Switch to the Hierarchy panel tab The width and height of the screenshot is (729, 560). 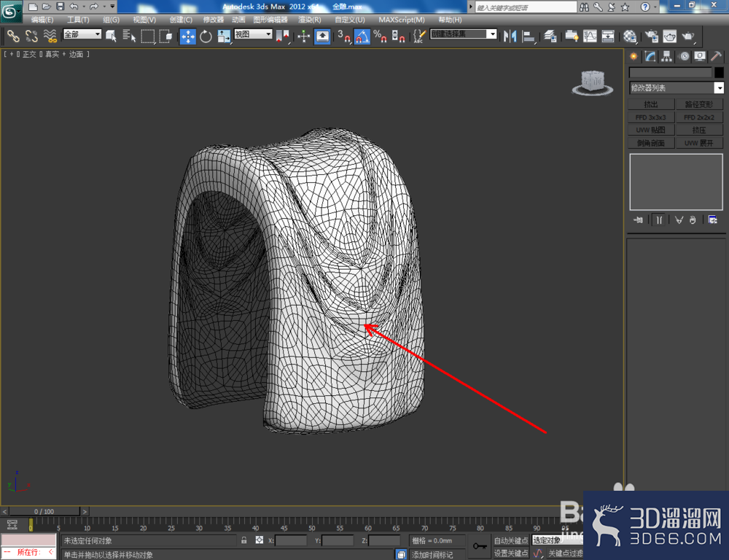tap(667, 56)
